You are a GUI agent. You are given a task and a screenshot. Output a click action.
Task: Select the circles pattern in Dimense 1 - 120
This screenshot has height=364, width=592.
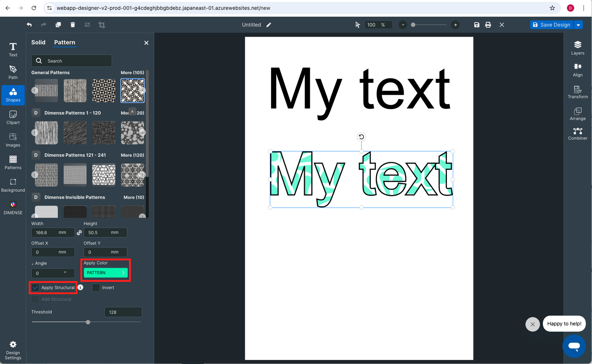(x=132, y=133)
